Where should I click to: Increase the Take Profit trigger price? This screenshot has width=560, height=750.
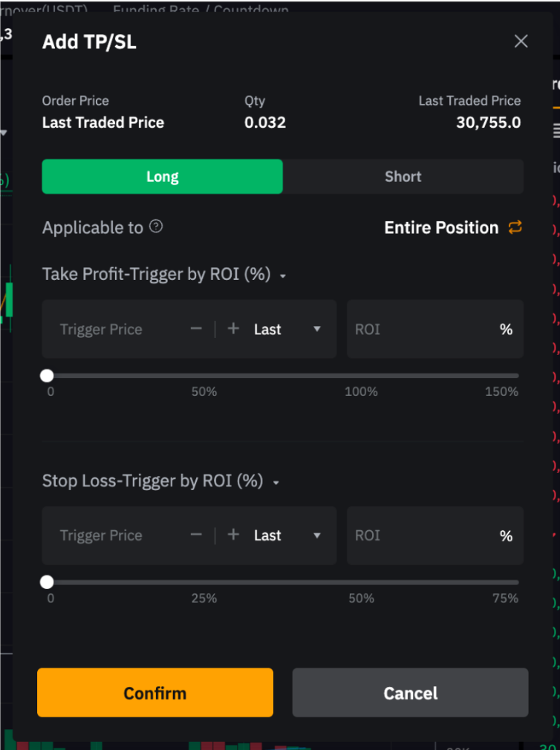pos(233,329)
